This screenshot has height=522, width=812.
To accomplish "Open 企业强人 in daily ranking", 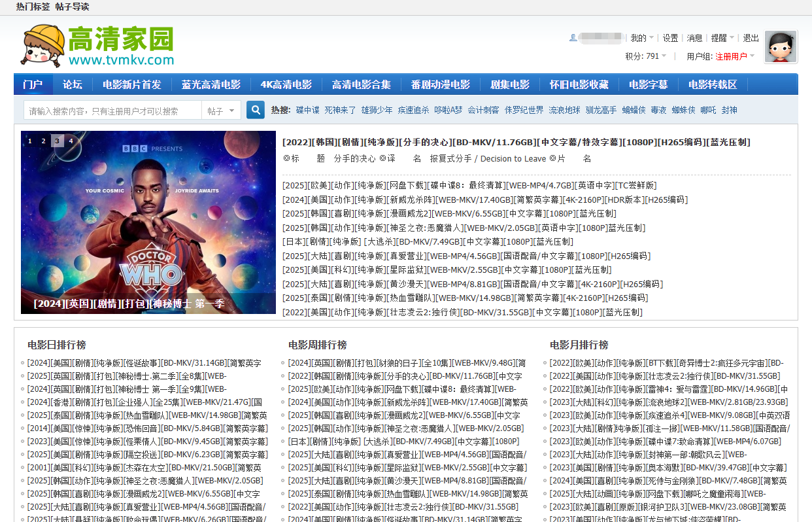I will 144,402.
